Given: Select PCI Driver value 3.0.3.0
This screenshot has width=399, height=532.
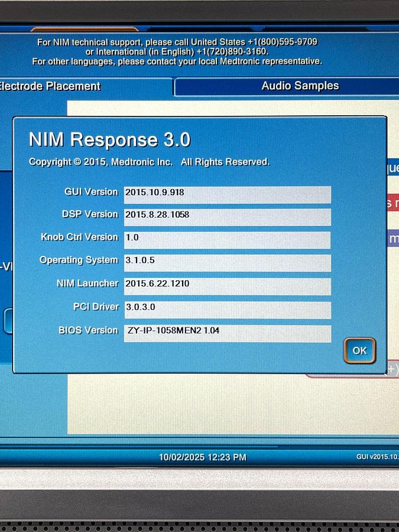Looking at the screenshot, I should point(228,310).
